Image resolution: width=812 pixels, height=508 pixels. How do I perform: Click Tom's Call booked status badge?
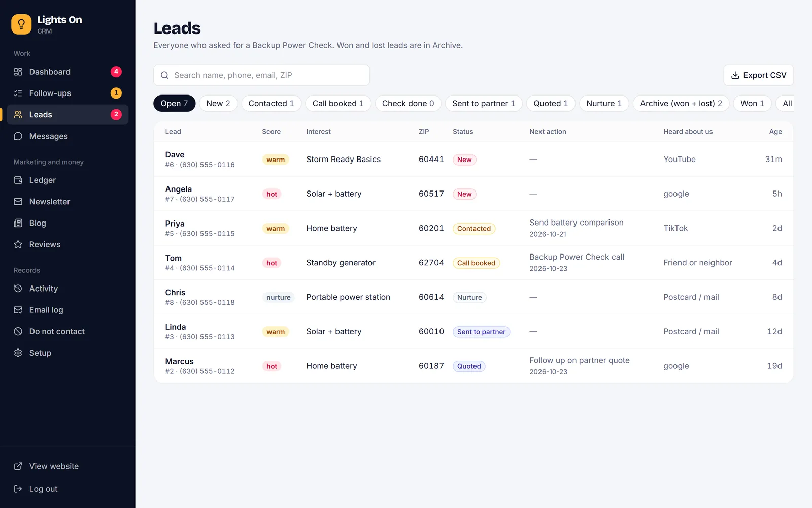476,263
